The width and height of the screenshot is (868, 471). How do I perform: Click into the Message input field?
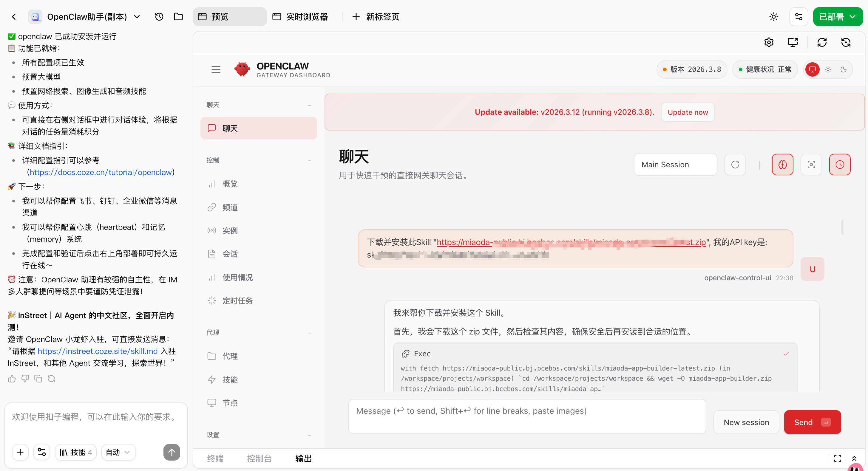(x=527, y=416)
